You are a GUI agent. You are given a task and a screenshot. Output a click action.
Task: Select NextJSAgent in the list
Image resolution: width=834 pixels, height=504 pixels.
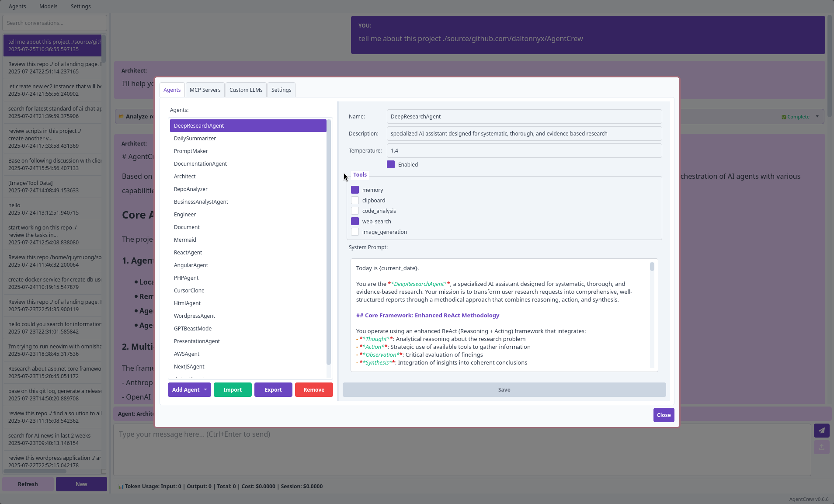[248, 366]
